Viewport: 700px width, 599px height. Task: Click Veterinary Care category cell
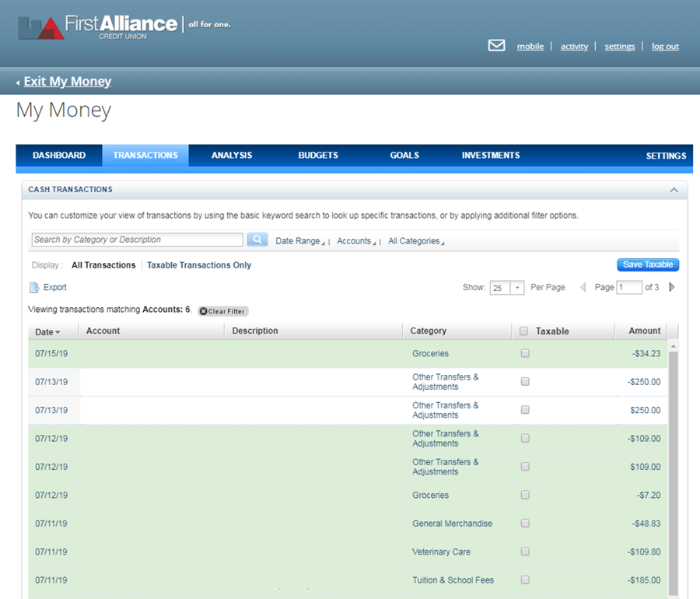441,552
